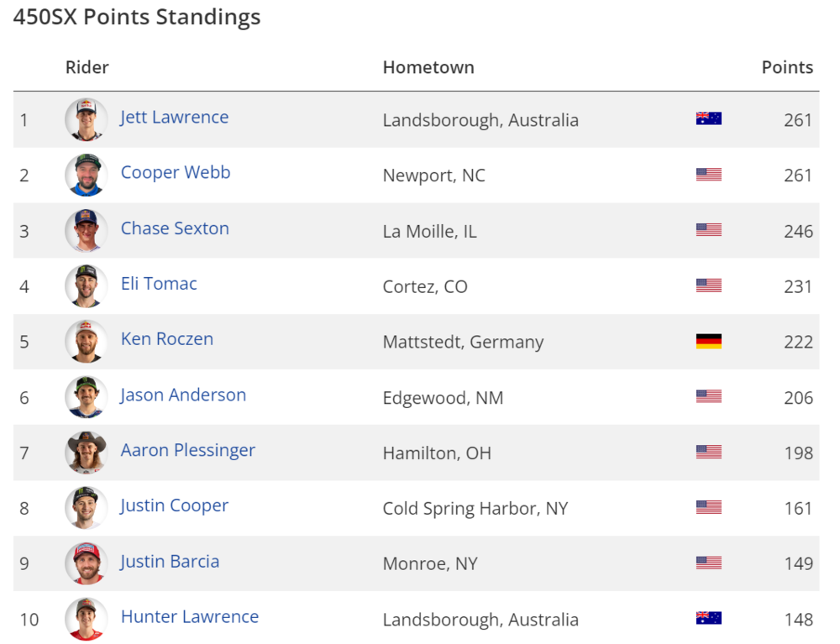
Task: Click Chase Sexton's rider avatar photo
Action: [86, 230]
